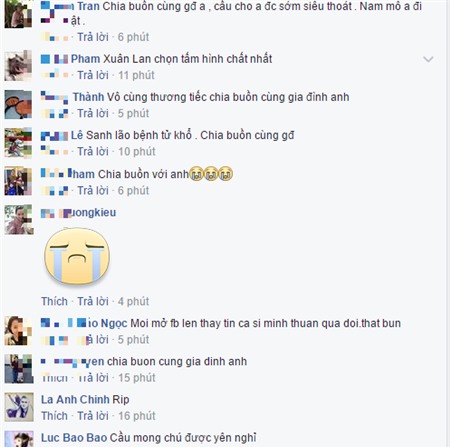
Task: Click the '16 phút' timestamp link
Action: [x=137, y=416]
